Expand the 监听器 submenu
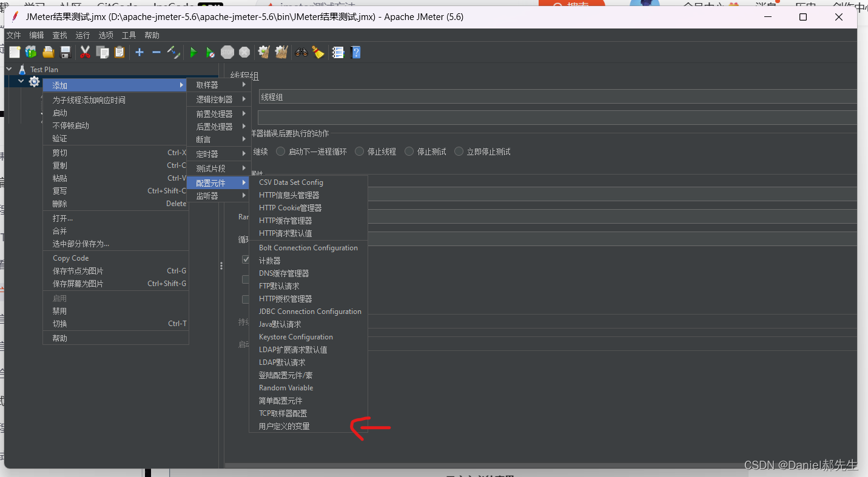The image size is (868, 477). pyautogui.click(x=218, y=196)
